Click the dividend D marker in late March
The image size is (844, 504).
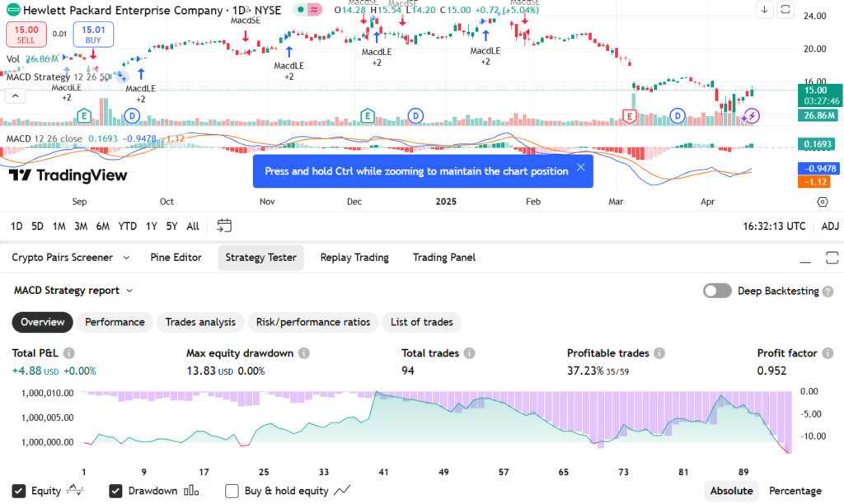click(x=678, y=115)
